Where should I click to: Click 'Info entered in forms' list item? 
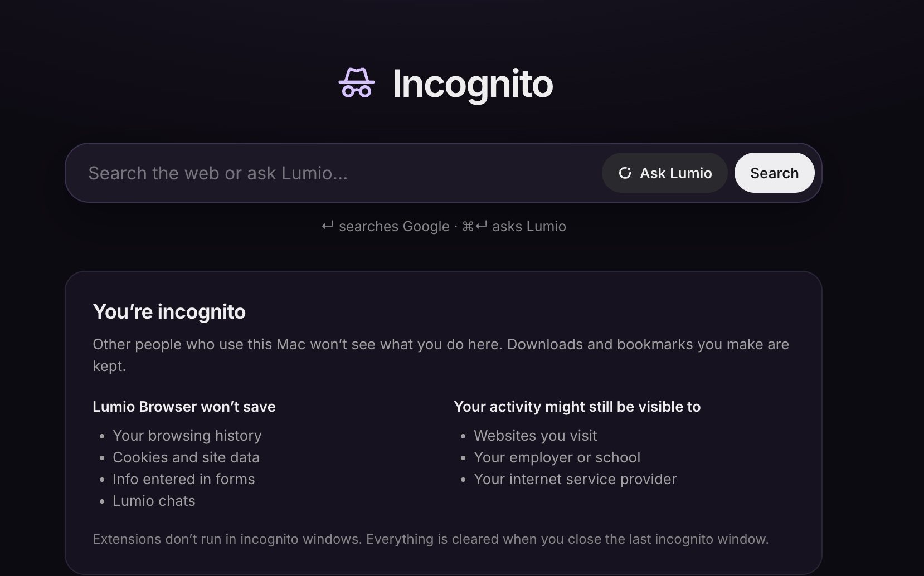click(x=183, y=479)
